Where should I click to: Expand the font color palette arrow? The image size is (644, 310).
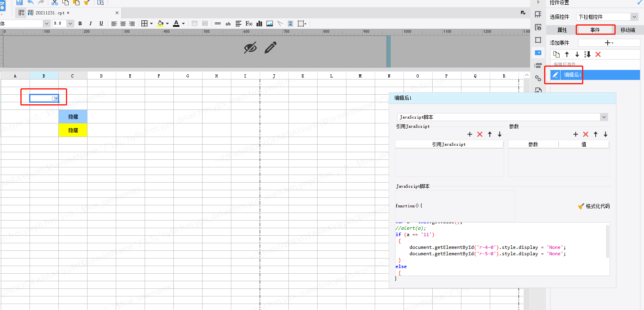coord(183,24)
